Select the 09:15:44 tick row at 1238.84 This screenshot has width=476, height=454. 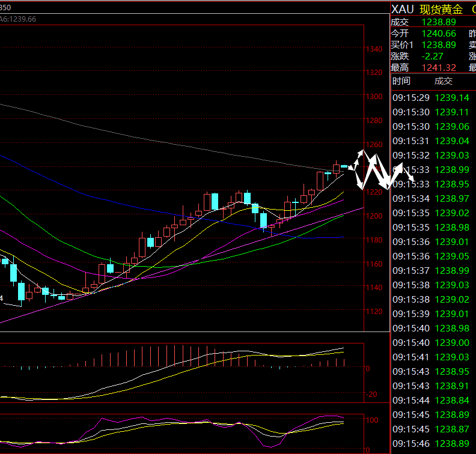click(x=433, y=401)
